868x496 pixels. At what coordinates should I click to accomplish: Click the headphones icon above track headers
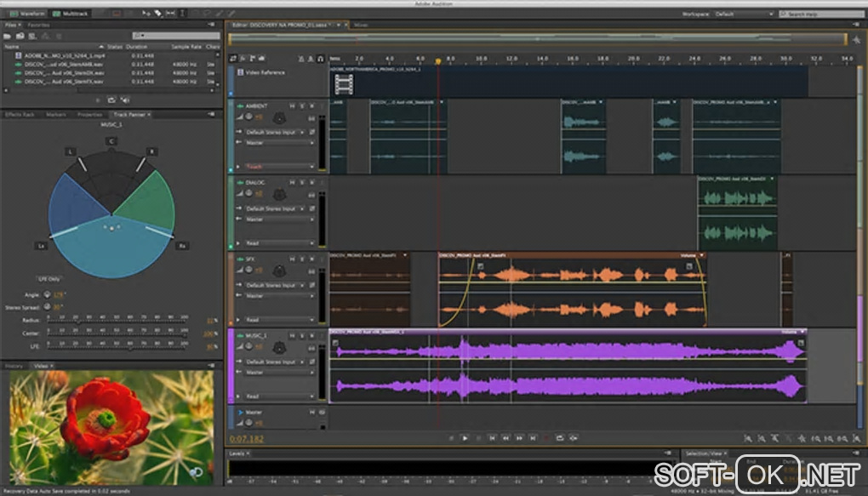click(319, 59)
